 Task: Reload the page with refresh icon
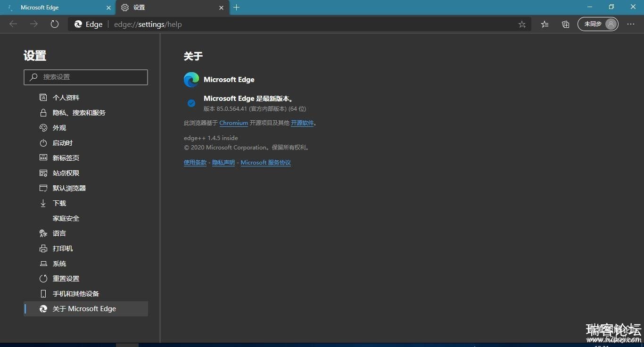click(55, 24)
